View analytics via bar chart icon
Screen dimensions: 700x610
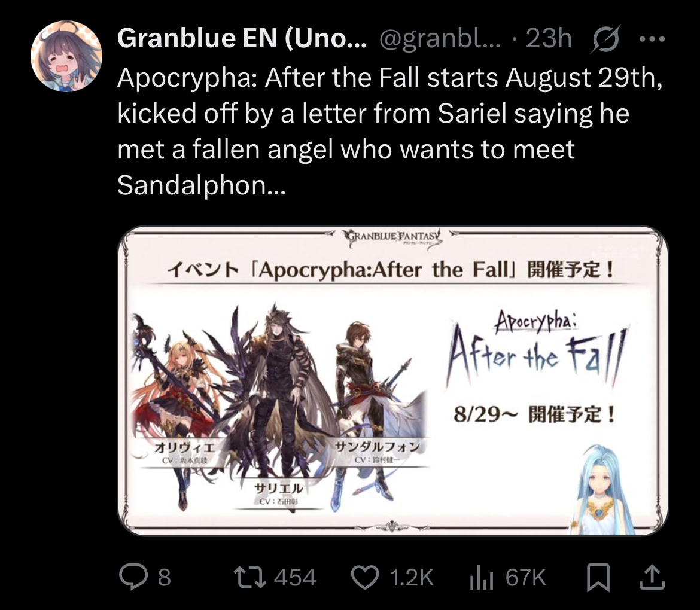[x=481, y=578]
